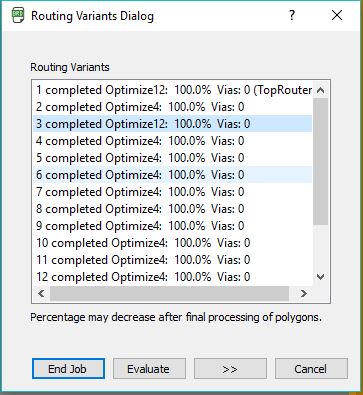Choose routing variant 6 Optimize4

173,175
